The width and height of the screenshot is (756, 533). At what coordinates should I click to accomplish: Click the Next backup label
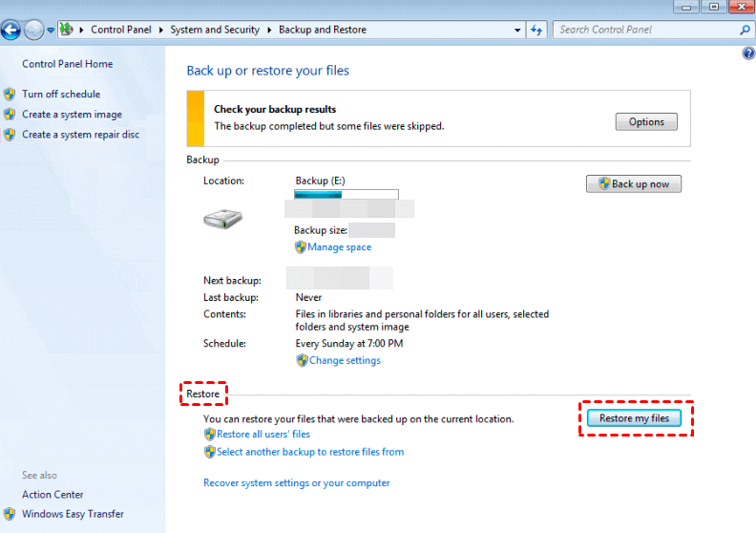232,280
